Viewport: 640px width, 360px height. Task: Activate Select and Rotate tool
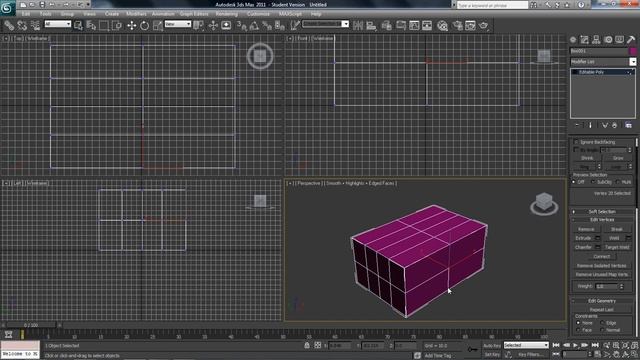[144, 26]
